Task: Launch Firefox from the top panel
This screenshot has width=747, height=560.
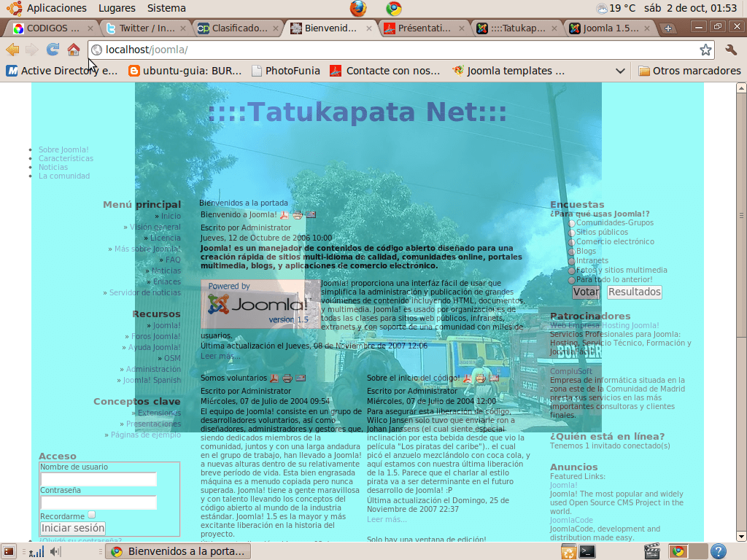Action: (358, 8)
